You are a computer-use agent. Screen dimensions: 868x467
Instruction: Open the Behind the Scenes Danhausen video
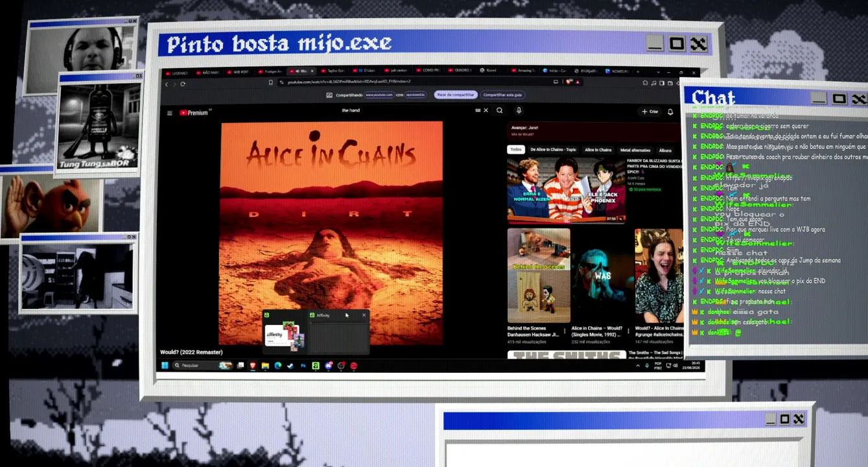click(x=539, y=275)
